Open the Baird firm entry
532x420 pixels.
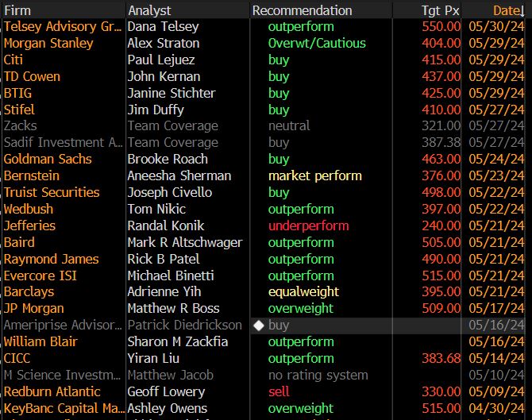pos(19,242)
